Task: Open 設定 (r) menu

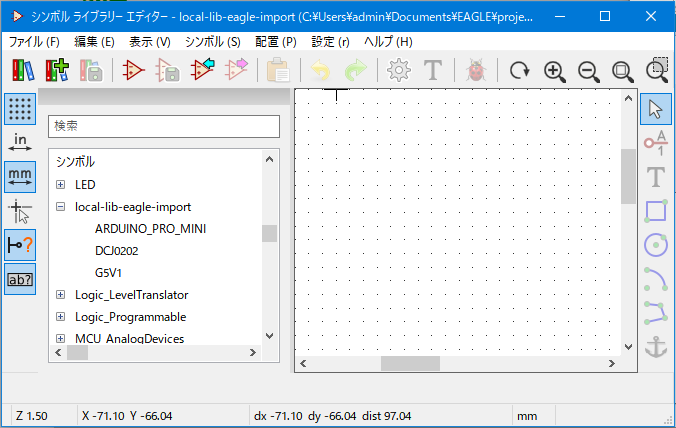Action: (x=330, y=42)
